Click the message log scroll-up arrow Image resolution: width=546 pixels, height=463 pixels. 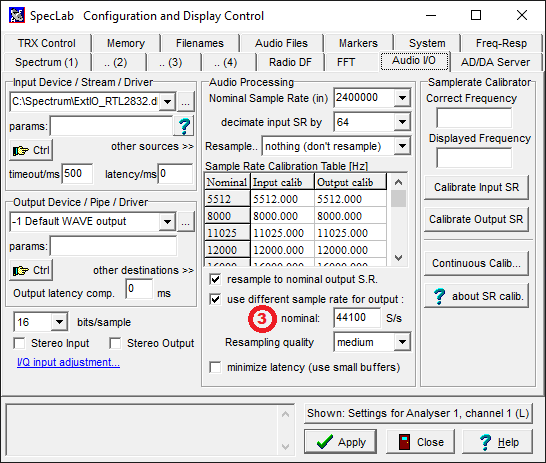(x=285, y=414)
